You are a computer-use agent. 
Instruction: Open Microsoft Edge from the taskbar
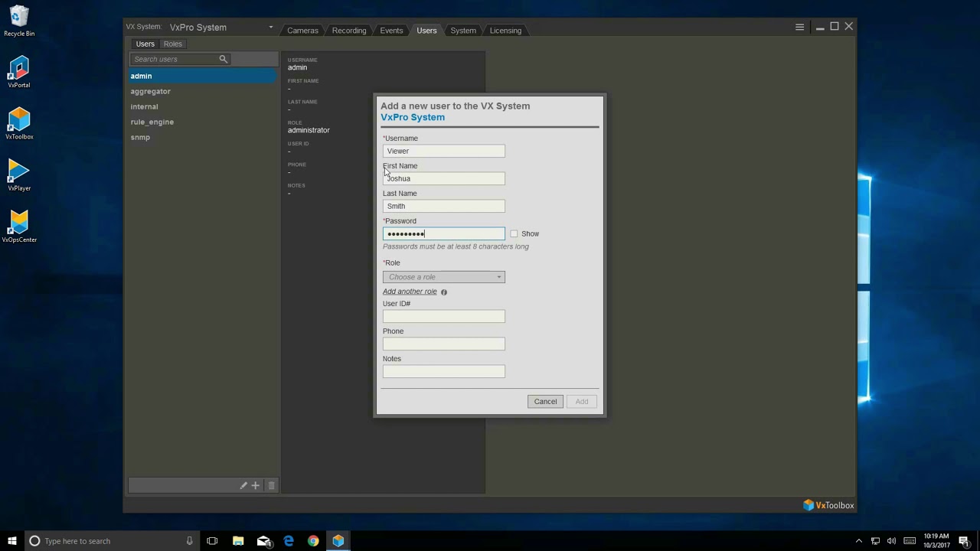289,541
